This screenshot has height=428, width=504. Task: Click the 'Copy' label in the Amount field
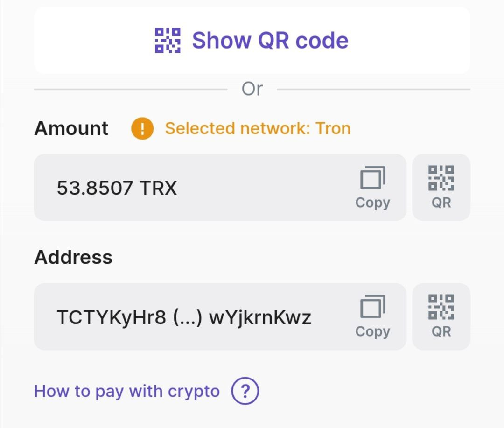point(372,203)
